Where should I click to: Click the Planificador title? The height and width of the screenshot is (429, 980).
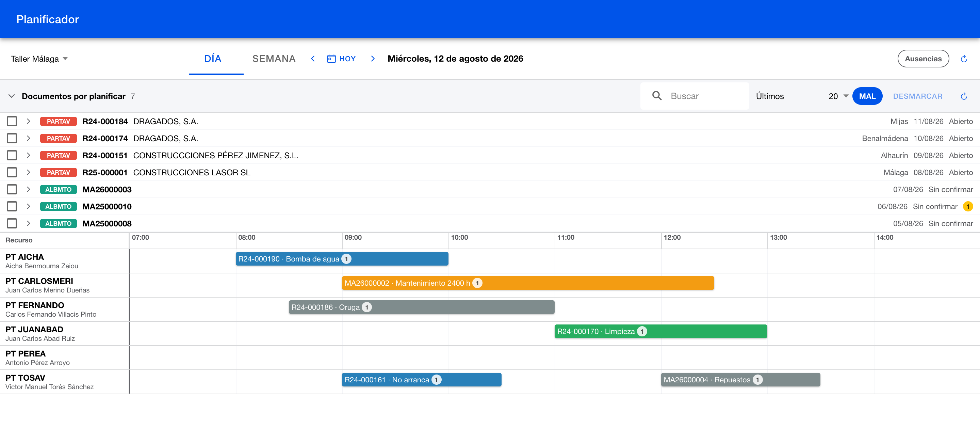(48, 19)
